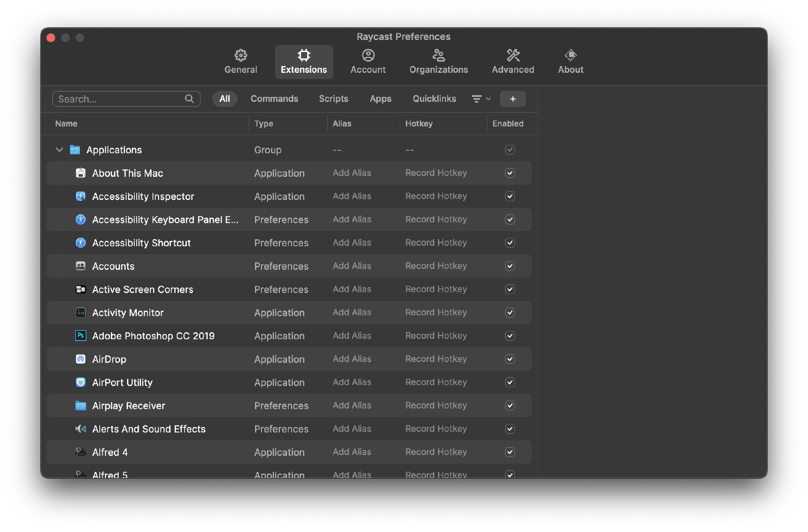Select the All filter
This screenshot has width=808, height=532.
pos(224,99)
